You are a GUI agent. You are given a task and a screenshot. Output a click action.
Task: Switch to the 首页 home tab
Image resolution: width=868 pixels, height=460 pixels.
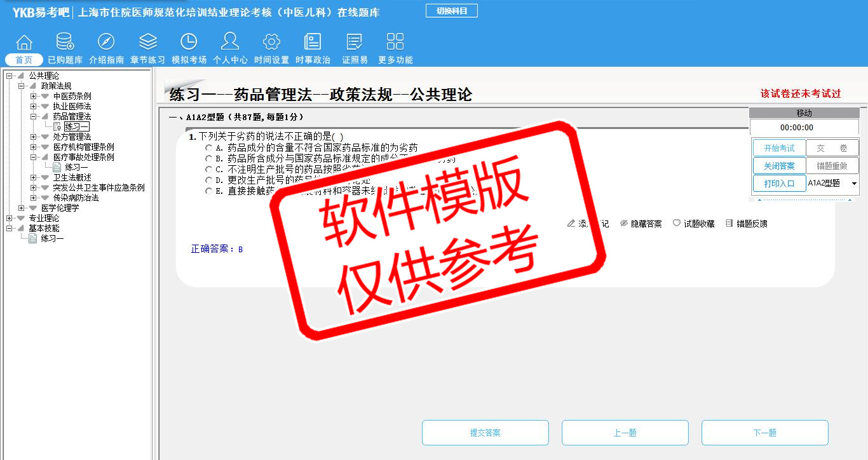24,60
